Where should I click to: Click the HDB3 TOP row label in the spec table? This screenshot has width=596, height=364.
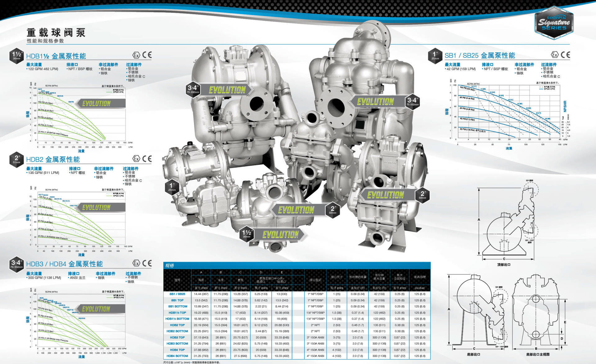[177, 337]
